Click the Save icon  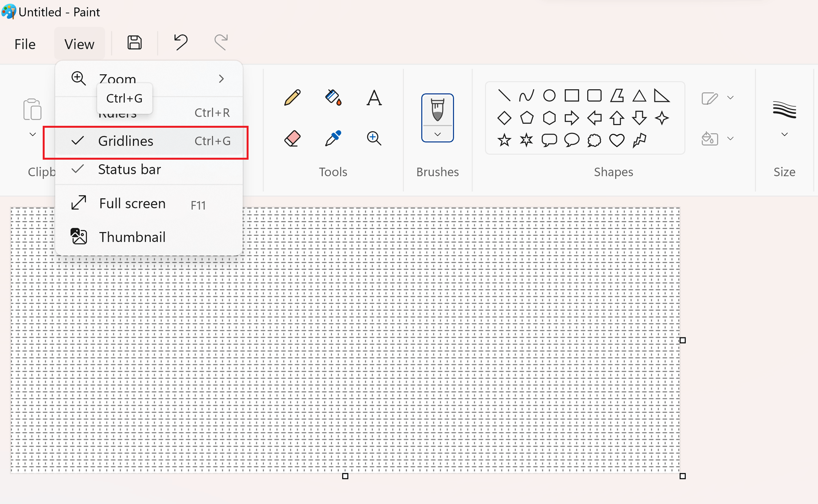coord(134,42)
